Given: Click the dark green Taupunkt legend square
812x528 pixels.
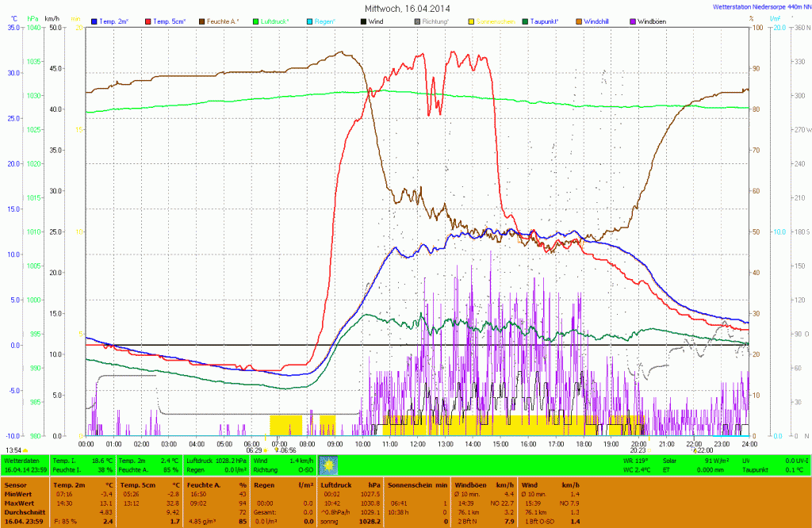Looking at the screenshot, I should tap(525, 20).
